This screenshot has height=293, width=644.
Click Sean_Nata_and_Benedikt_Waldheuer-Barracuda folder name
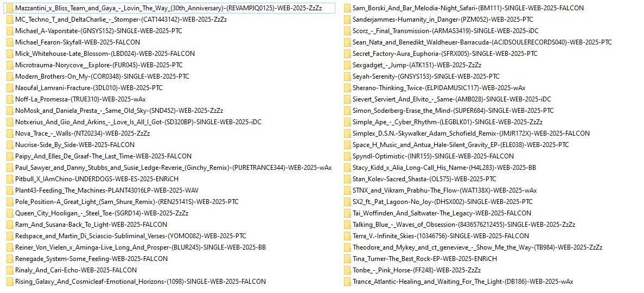click(482, 42)
